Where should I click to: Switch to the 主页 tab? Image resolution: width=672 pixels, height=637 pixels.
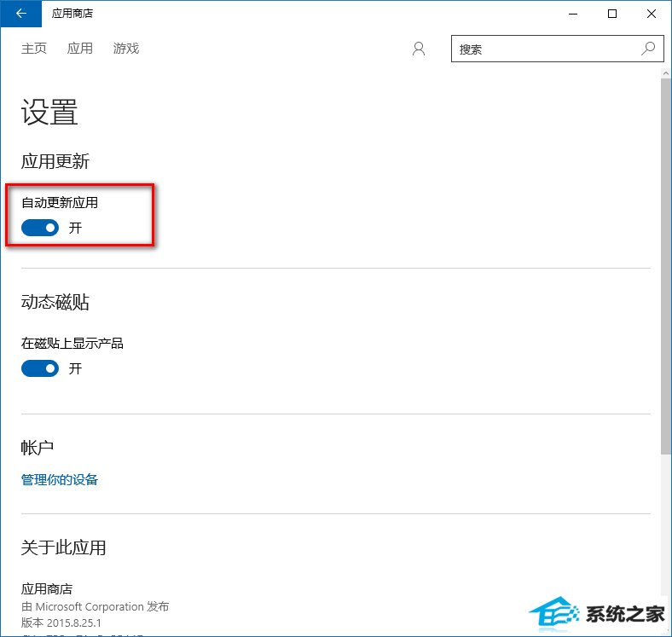[34, 49]
